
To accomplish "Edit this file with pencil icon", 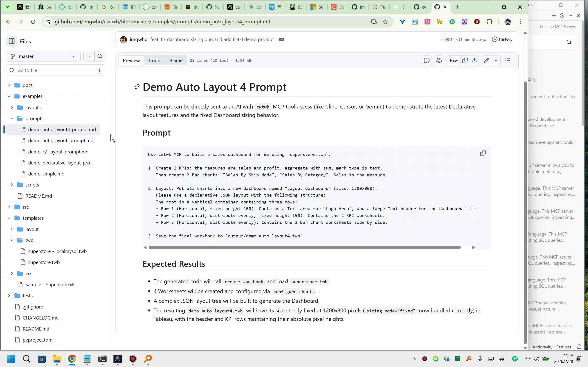I will coord(486,60).
